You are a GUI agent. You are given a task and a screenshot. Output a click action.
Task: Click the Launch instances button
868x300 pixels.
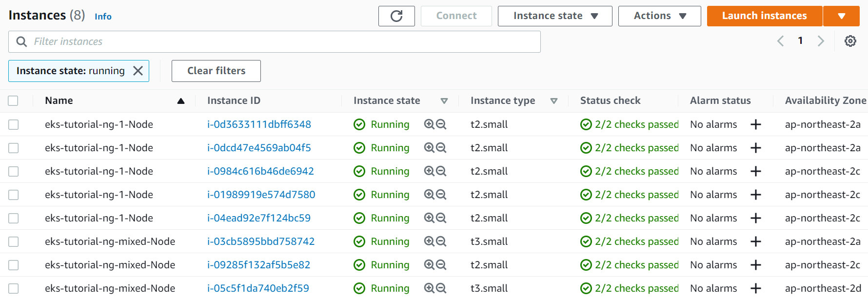click(765, 16)
